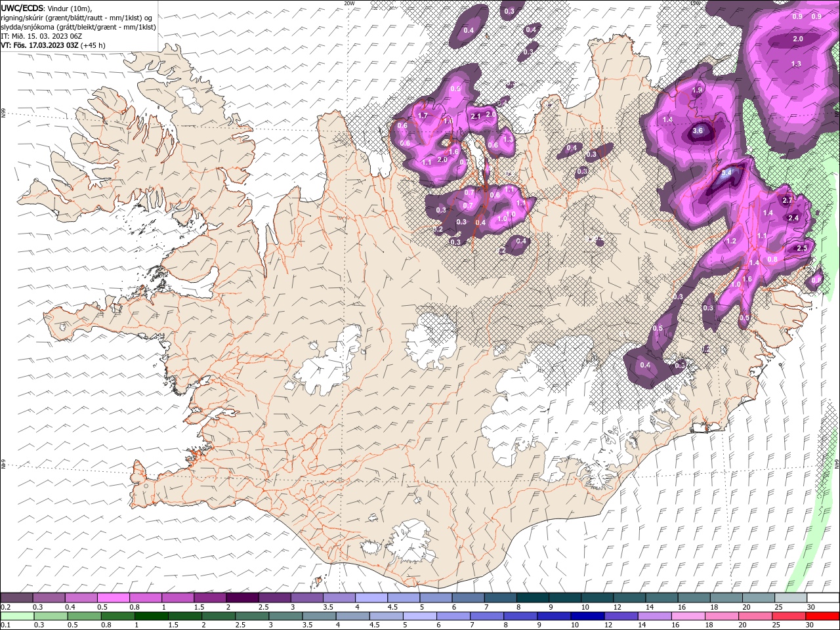This screenshot has width=840, height=630.
Task: Click the '0.1' tick label under lower scale
Action: point(6,625)
